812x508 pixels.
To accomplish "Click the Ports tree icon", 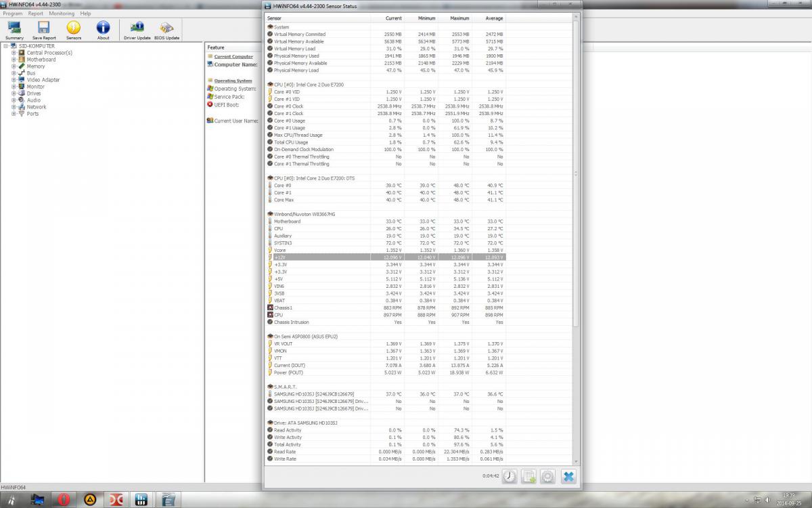I will [22, 114].
